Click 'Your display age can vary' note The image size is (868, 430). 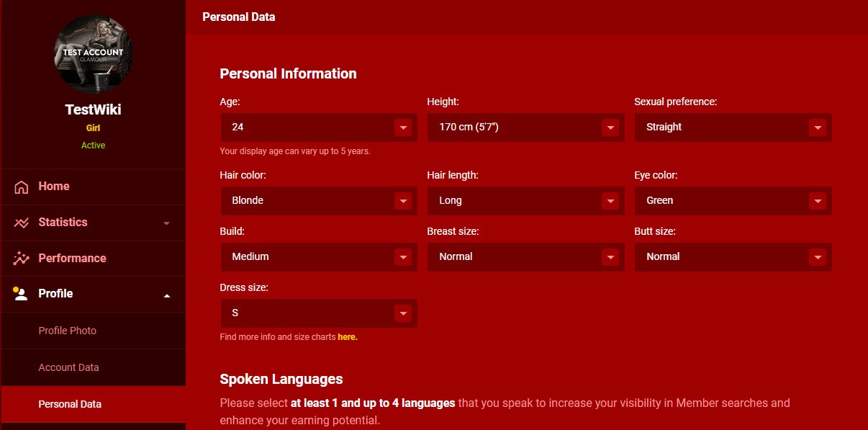click(295, 152)
